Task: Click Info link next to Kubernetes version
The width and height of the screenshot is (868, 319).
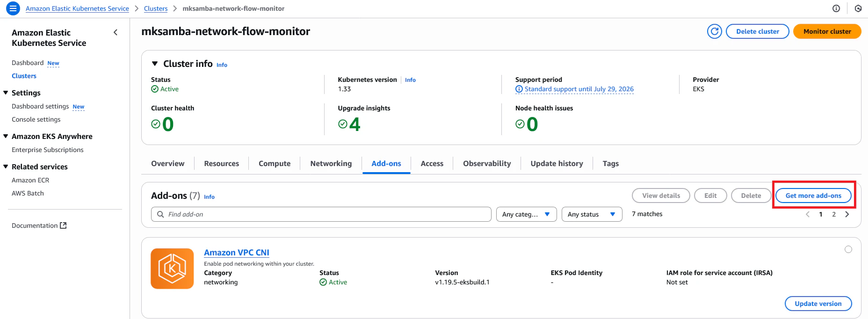Action: [x=410, y=80]
